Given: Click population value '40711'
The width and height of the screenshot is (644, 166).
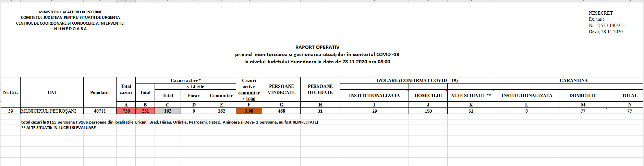Looking at the screenshot, I should pyautogui.click(x=100, y=111).
